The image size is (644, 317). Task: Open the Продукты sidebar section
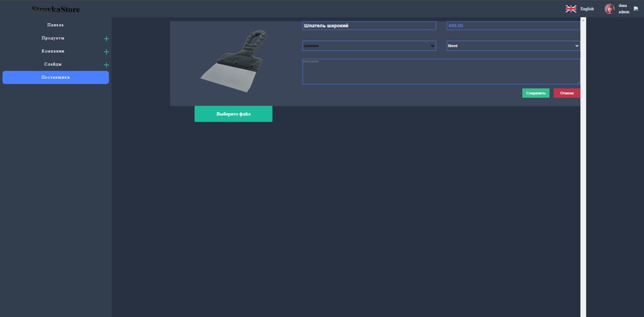tap(53, 38)
